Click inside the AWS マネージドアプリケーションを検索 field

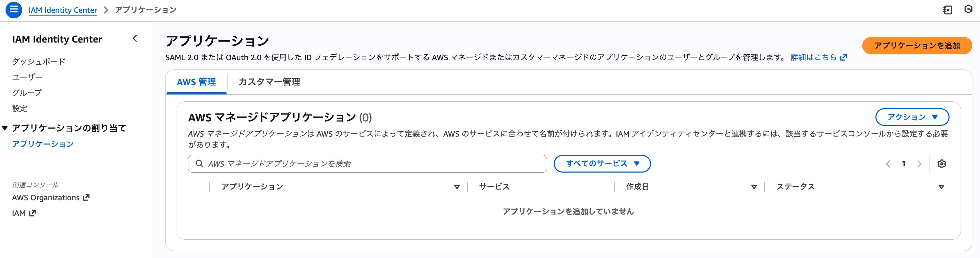[x=342, y=164]
